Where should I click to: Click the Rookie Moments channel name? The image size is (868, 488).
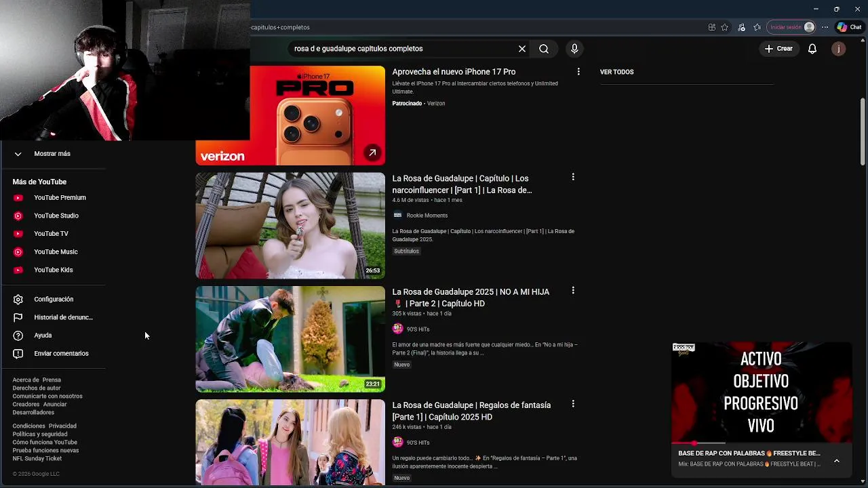[427, 216]
